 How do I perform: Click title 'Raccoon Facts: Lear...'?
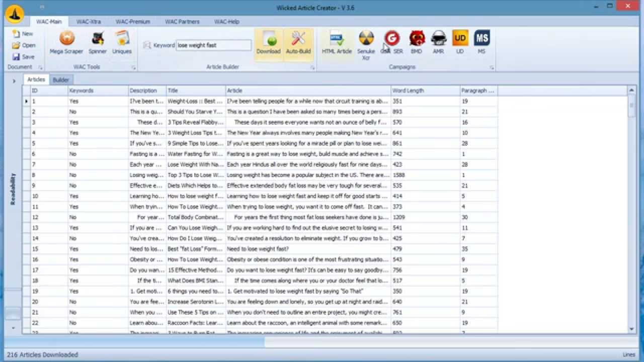(x=195, y=323)
